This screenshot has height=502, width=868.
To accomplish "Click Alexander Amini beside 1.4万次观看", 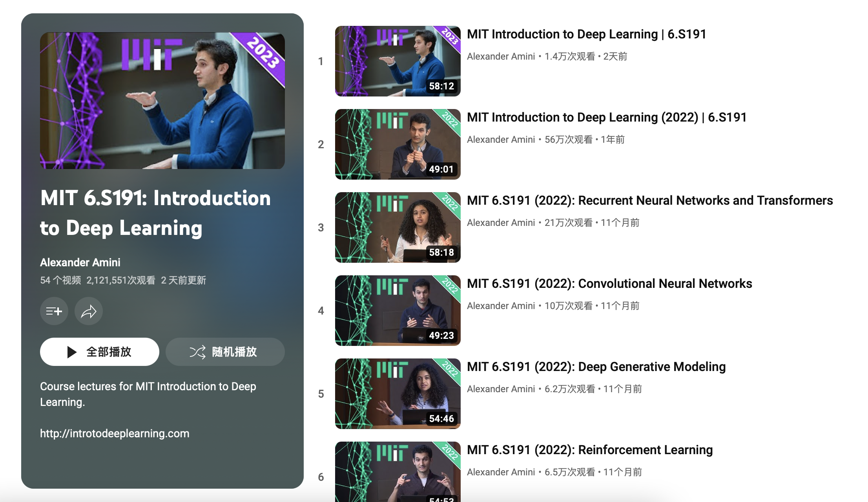I will pos(501,56).
